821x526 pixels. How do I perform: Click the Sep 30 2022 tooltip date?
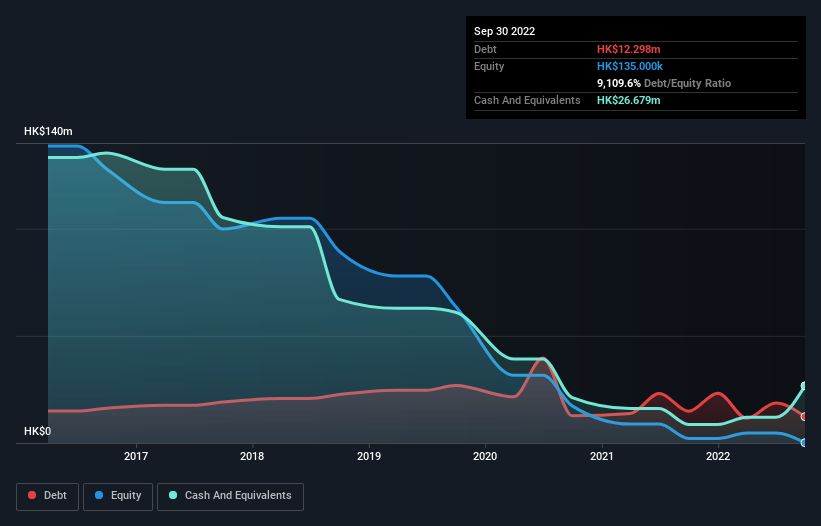[504, 31]
